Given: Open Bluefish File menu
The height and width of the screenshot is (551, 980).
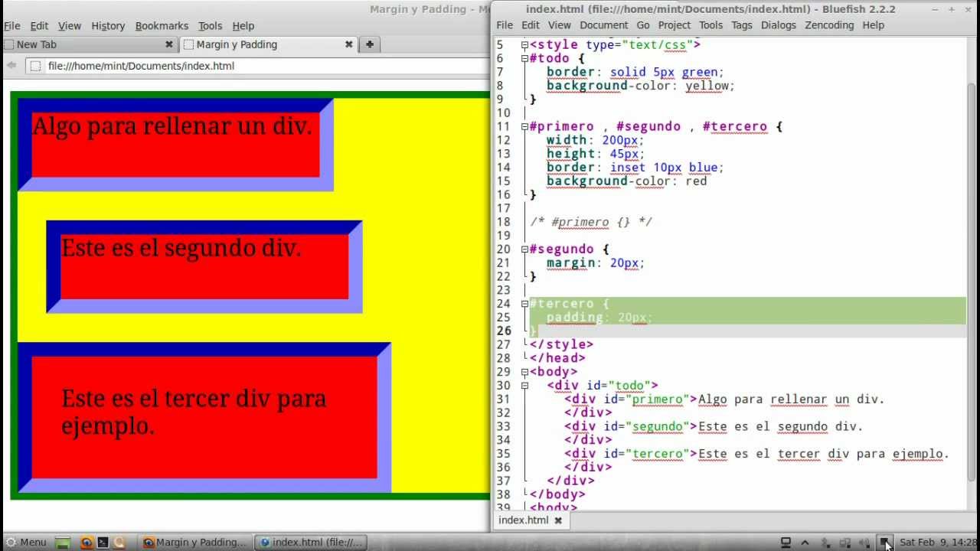Looking at the screenshot, I should click(x=505, y=25).
